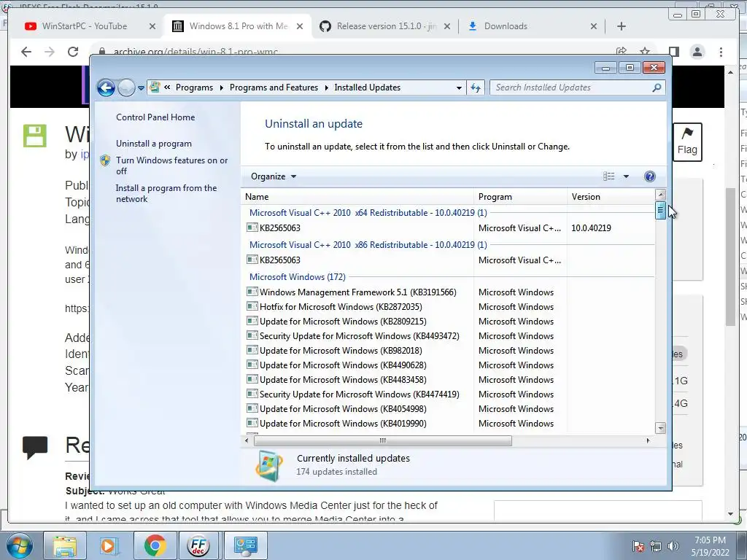Click the horizontal scrollbar thumb in updates list
Viewport: 747px width, 560px height.
click(382, 440)
